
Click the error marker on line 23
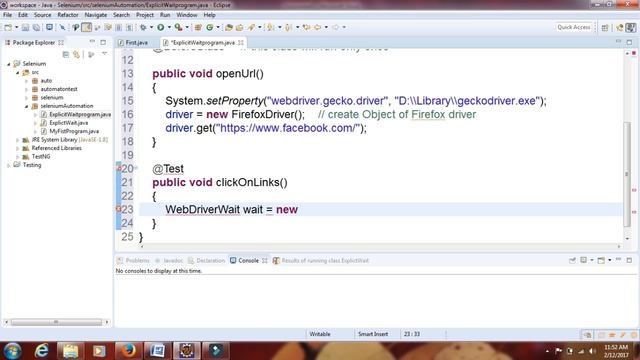(119, 209)
